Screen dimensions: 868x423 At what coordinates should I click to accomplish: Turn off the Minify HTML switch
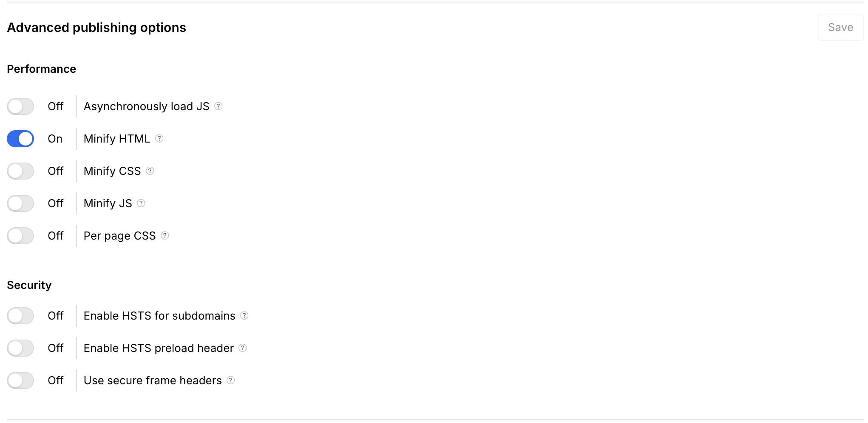(x=20, y=139)
